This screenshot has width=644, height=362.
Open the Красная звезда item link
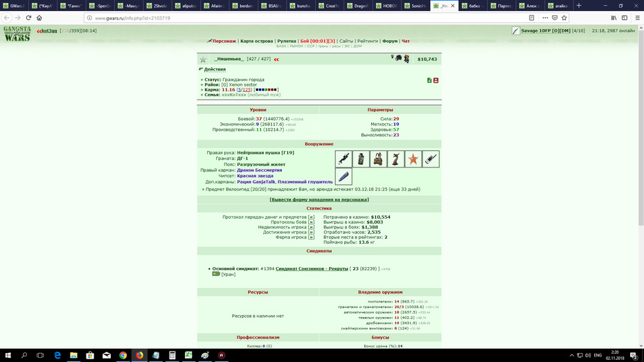click(x=255, y=176)
